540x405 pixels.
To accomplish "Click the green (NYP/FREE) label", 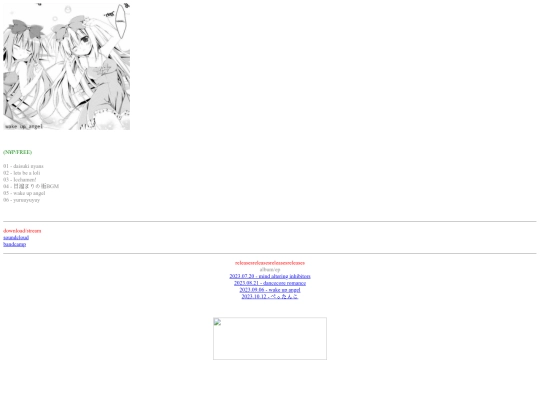I will pyautogui.click(x=18, y=152).
